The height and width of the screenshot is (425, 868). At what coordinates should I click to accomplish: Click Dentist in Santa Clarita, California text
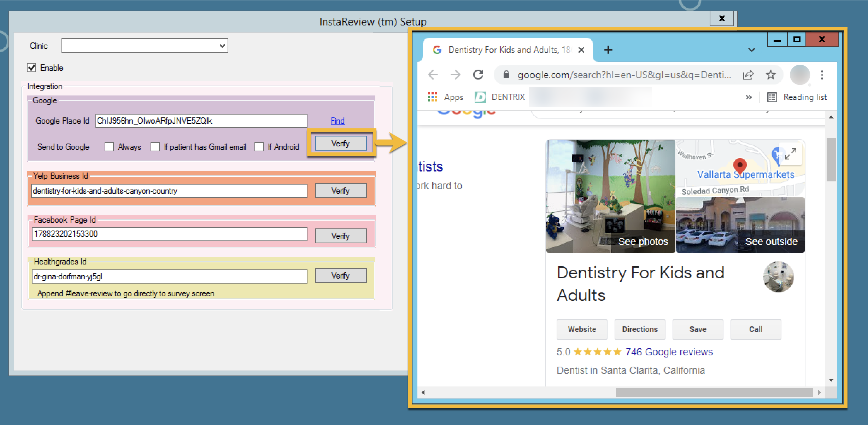[x=631, y=370]
